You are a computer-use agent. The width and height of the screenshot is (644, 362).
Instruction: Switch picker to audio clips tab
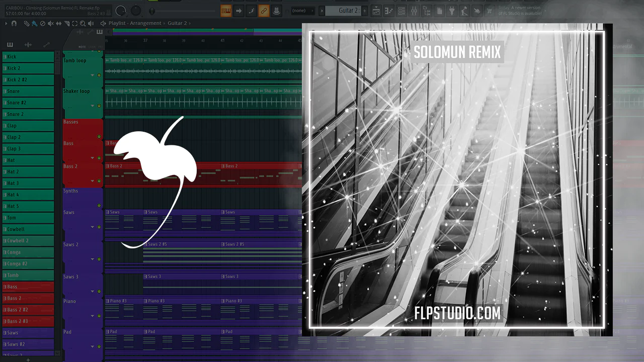[28, 45]
